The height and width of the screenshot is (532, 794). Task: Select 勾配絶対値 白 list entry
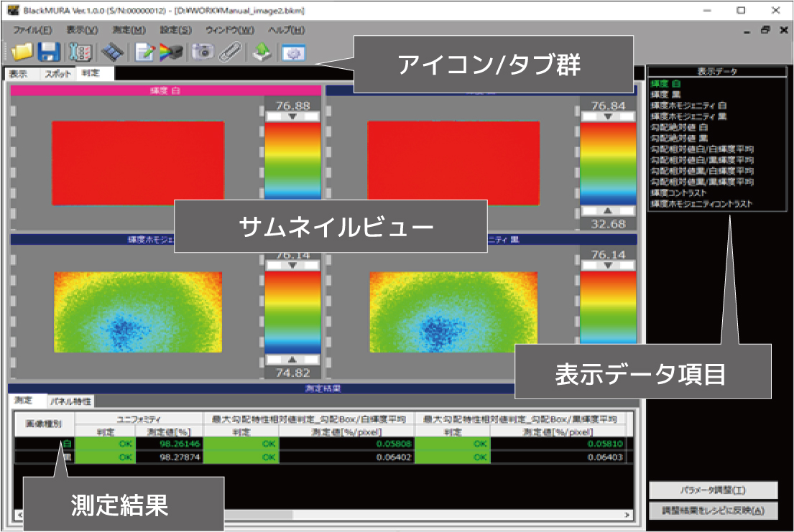click(679, 127)
